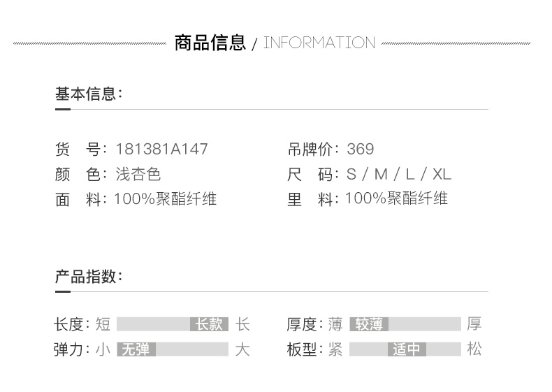Click the 面料 100%聚酯纤维 fabric text
The image size is (552, 392).
pos(165,199)
